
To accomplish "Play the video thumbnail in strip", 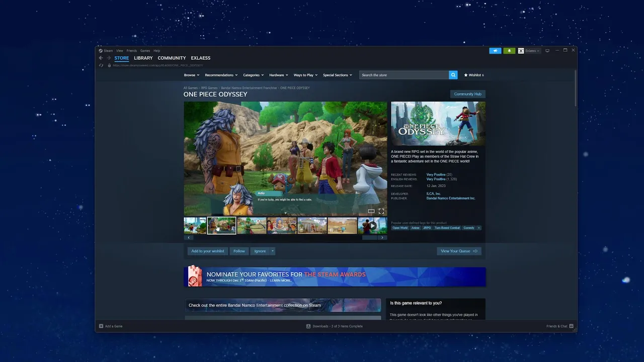I will click(x=372, y=226).
